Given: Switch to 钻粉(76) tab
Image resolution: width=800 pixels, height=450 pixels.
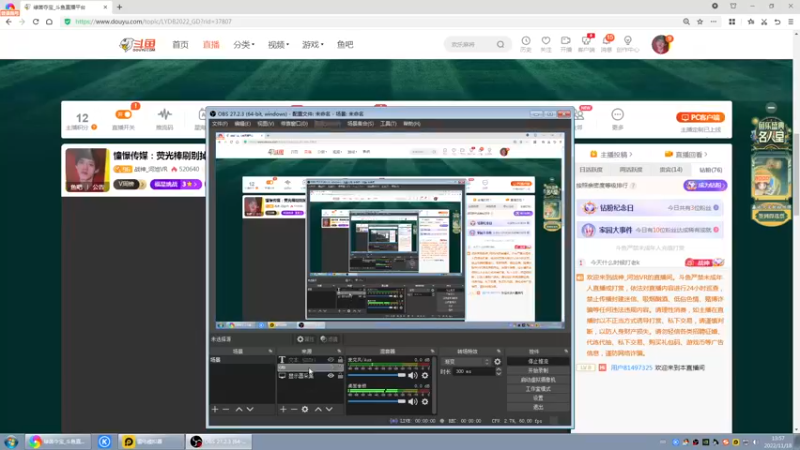Looking at the screenshot, I should click(x=710, y=170).
